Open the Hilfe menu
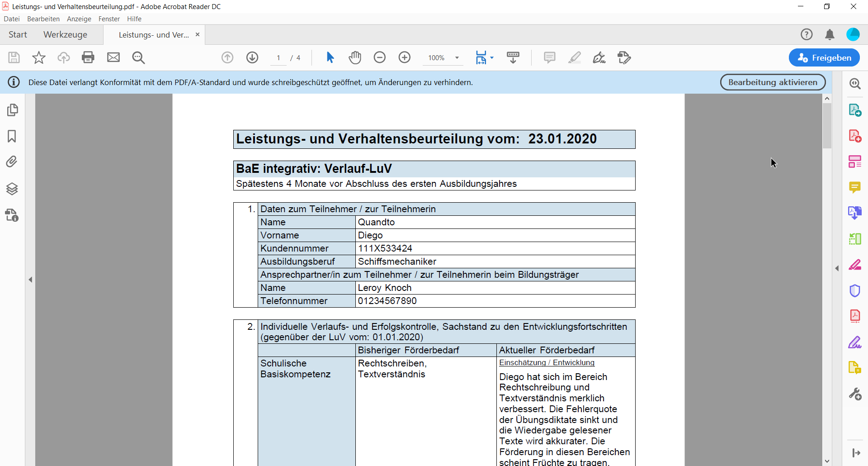The width and height of the screenshot is (868, 466). (x=134, y=19)
